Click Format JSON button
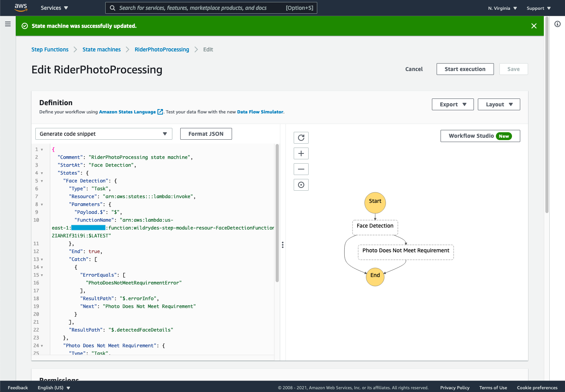Viewport: 565px width, 392px height. pos(206,134)
